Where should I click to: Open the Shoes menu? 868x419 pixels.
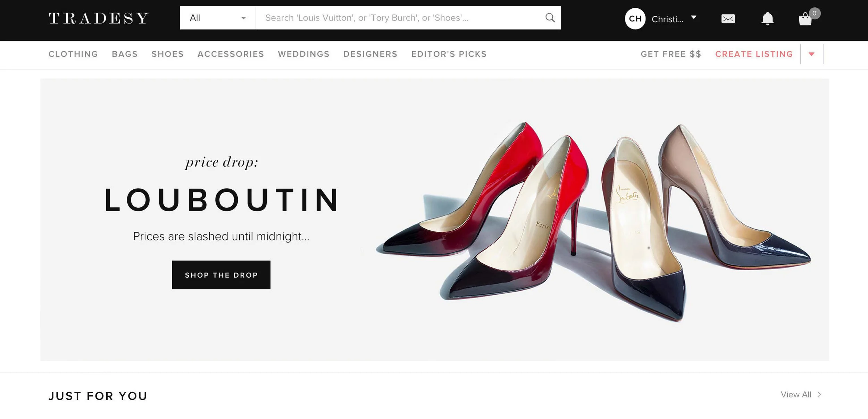pos(167,54)
